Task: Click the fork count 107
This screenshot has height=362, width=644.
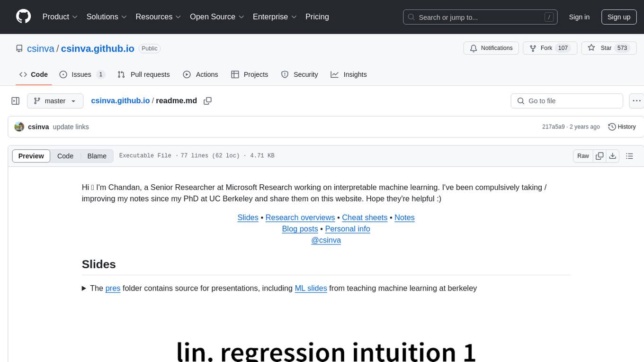Action: pos(563,48)
